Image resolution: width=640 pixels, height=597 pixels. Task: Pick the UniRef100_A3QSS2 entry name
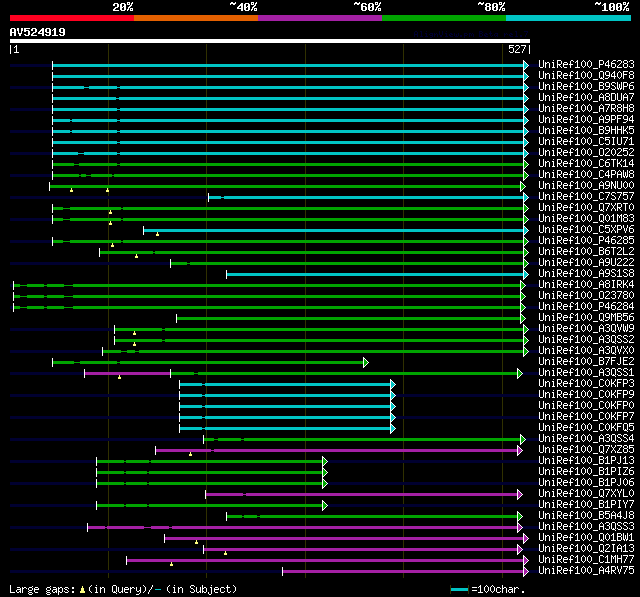coord(586,340)
